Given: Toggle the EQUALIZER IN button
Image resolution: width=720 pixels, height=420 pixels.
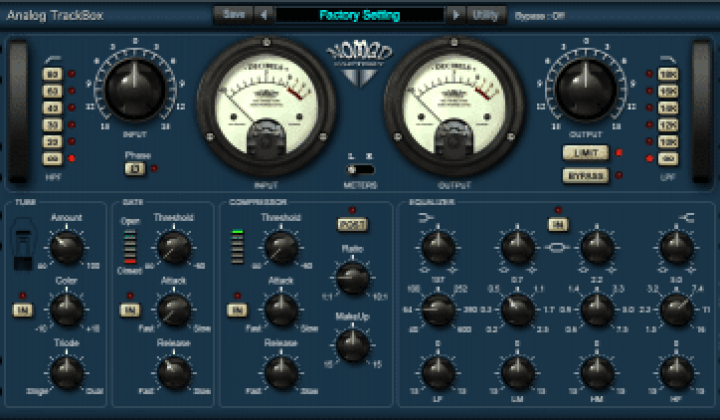Looking at the screenshot, I should 558,224.
